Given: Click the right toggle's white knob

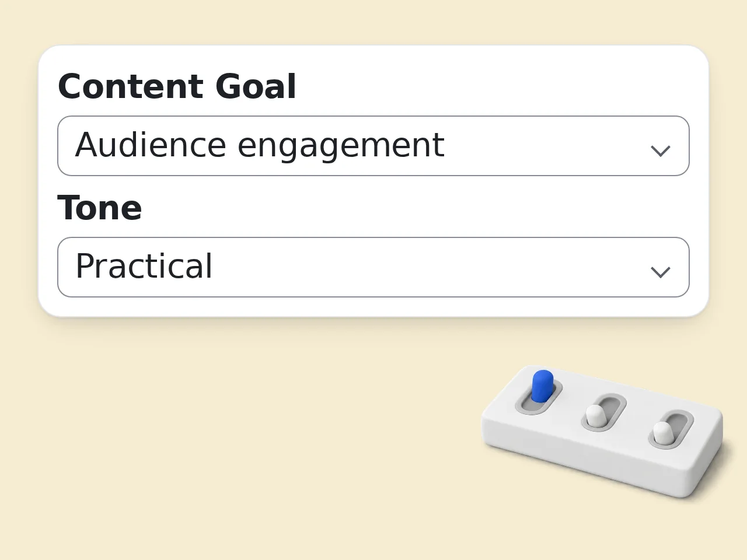Looking at the screenshot, I should point(662,433).
